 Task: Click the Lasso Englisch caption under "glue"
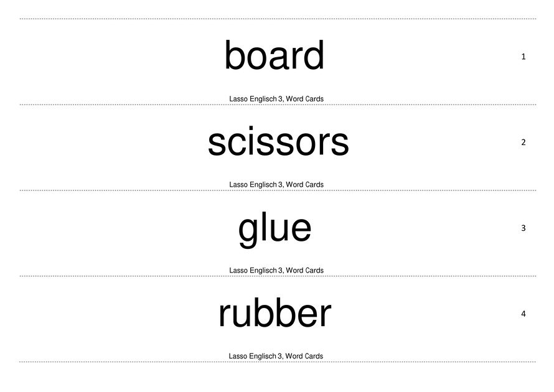276,271
